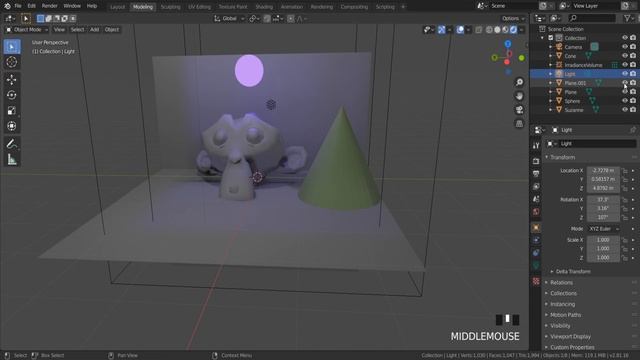The height and width of the screenshot is (360, 640).
Task: Open the Render menu
Action: tap(49, 6)
